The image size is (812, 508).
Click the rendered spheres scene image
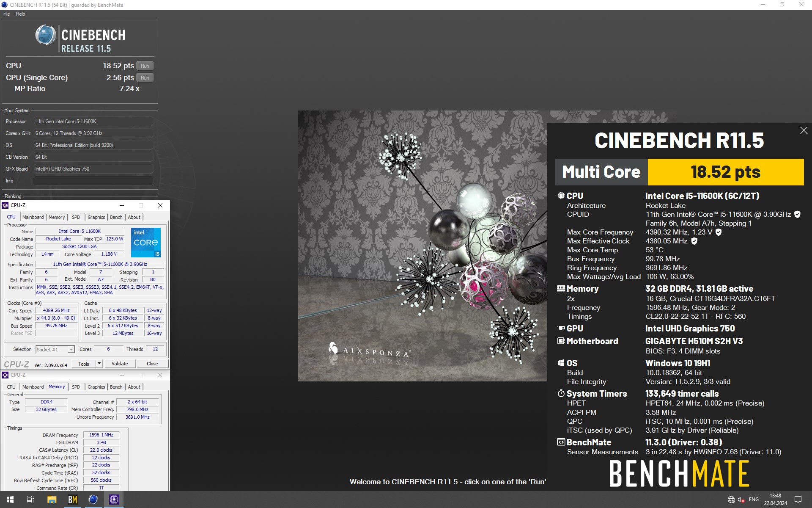pos(422,246)
